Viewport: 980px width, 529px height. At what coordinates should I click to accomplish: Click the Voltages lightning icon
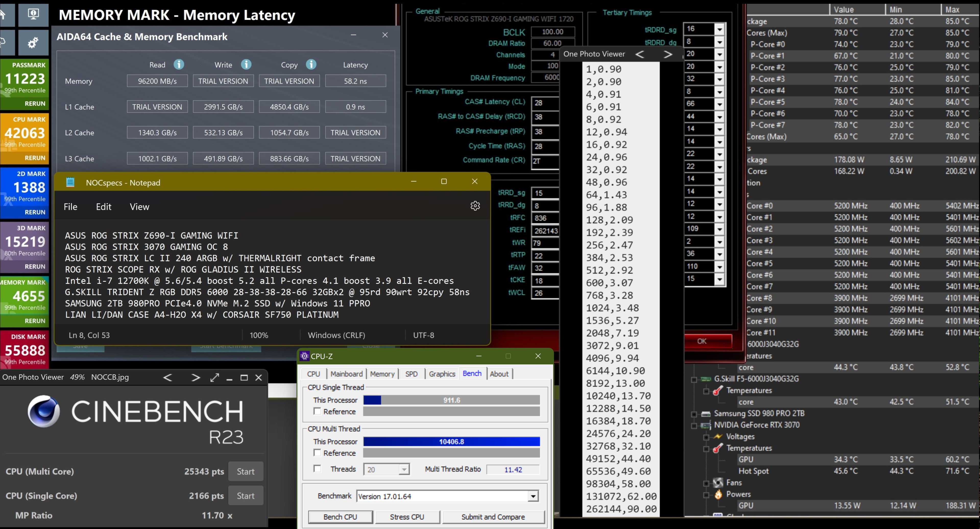[718, 437]
